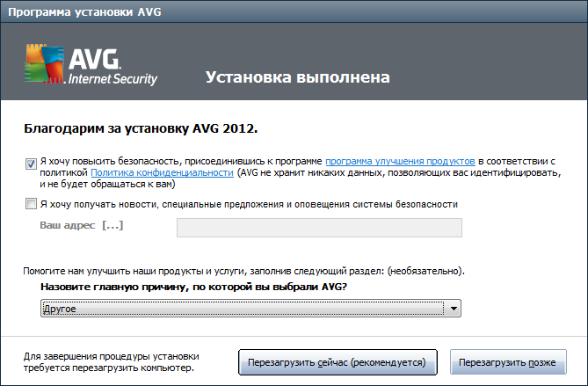This screenshot has height=386, width=588.
Task: Click the 'Ваш адрес [...]' label
Action: point(82,225)
